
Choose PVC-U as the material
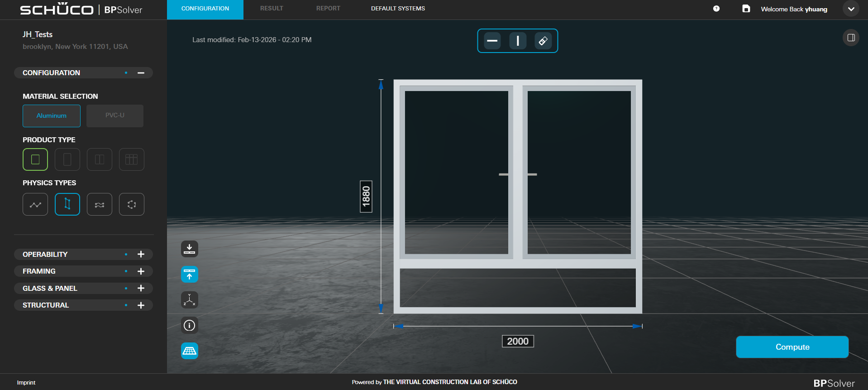tap(115, 116)
